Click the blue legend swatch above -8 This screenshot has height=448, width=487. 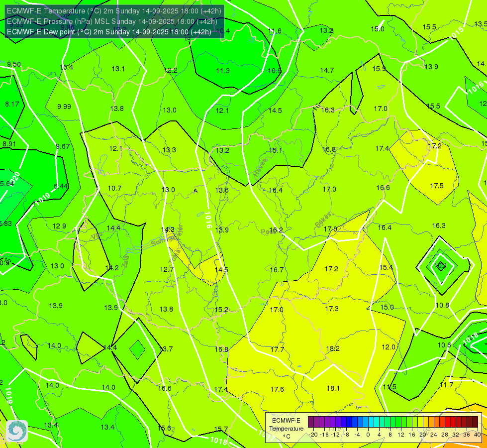point(349,422)
